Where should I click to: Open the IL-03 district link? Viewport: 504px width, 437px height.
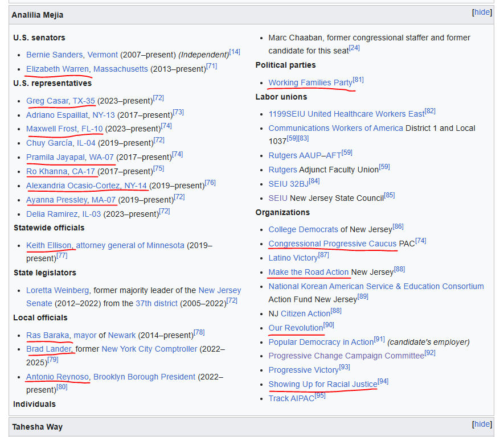[x=91, y=214]
